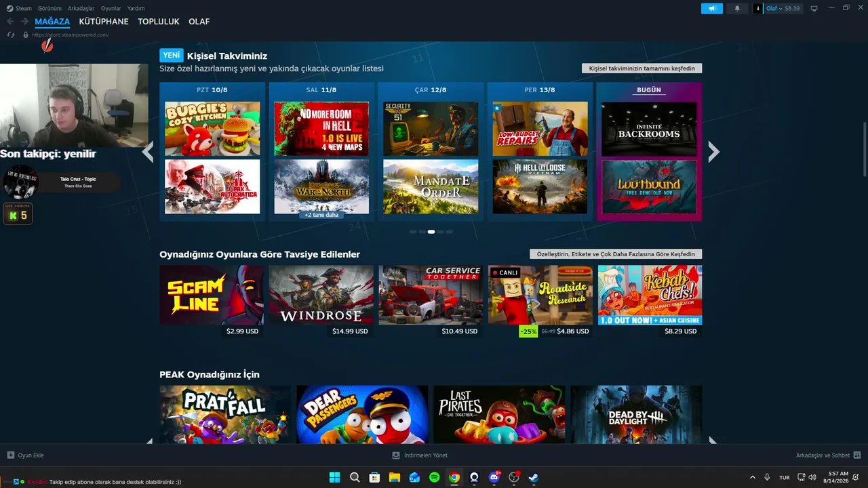Go forward with the Steam forward arrow
Image resolution: width=868 pixels, height=488 pixels.
click(24, 22)
